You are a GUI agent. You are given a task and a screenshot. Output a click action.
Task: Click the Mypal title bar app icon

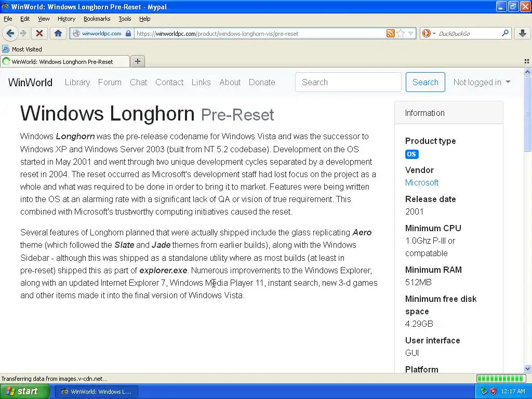pyautogui.click(x=5, y=6)
